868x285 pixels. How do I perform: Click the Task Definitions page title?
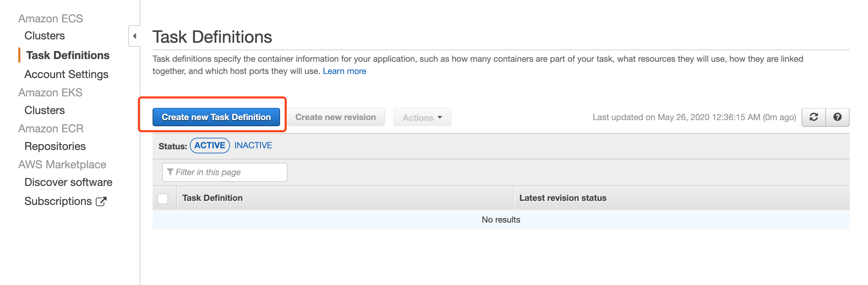212,37
